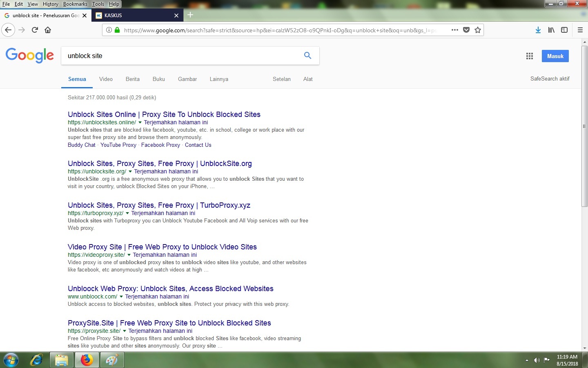Click the Alat tools option
The image size is (588, 368).
(x=308, y=79)
